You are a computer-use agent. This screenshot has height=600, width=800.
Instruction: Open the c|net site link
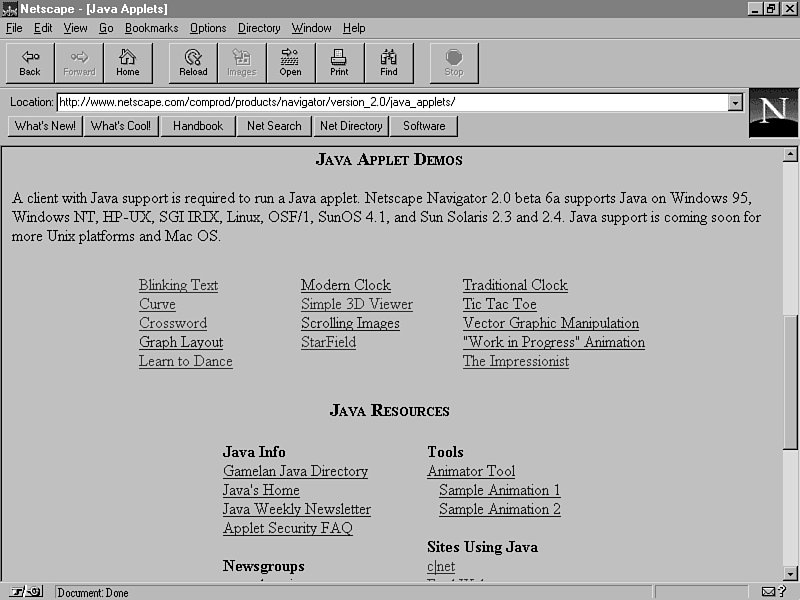click(x=441, y=566)
